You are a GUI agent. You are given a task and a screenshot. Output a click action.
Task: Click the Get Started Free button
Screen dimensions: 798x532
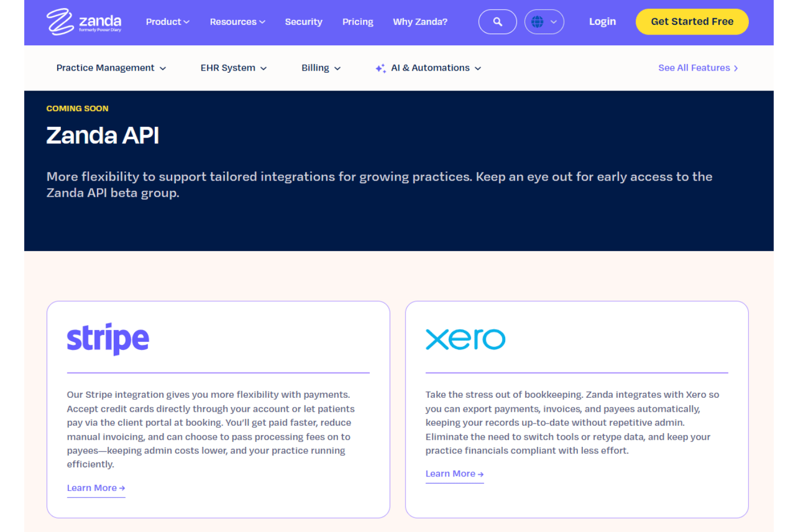pos(692,22)
